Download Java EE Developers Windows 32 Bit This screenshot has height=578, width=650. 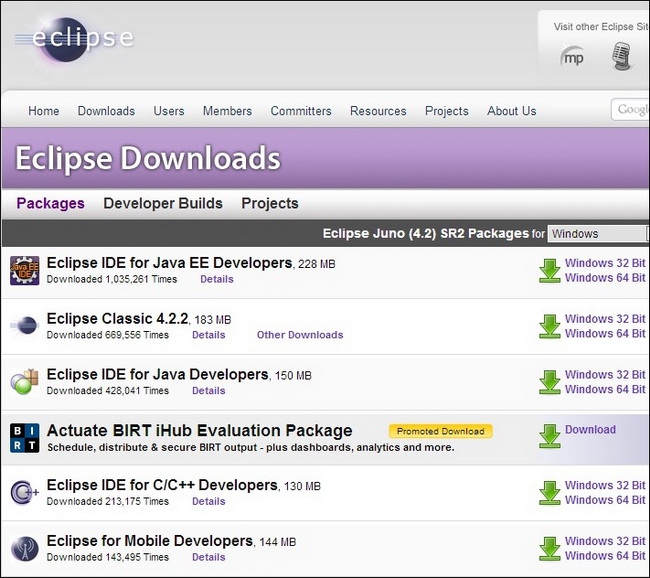605,263
